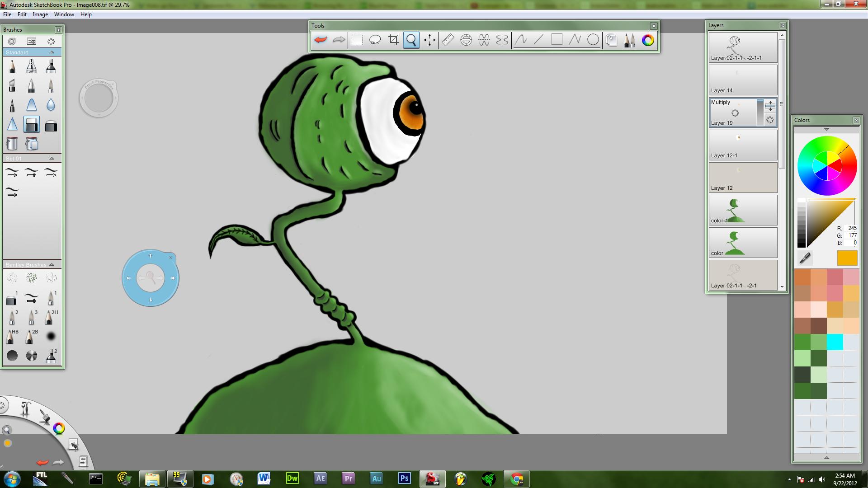Click the R value field 245
The image size is (868, 488).
point(852,228)
